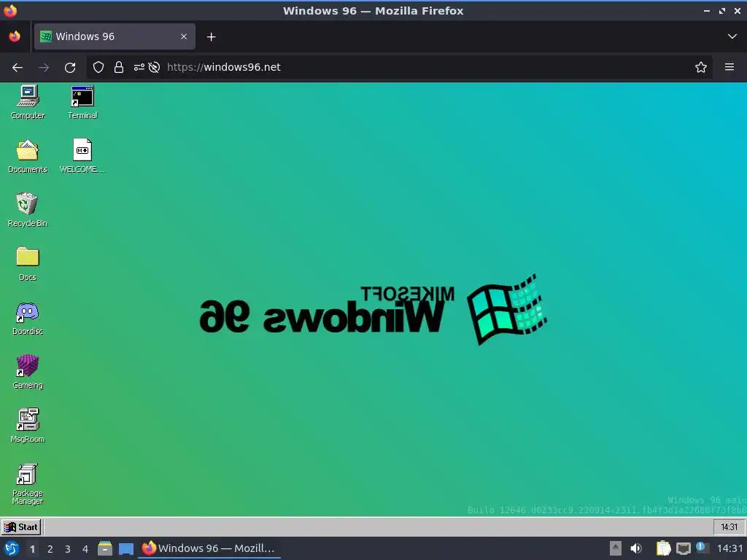Open a new browser tab
The image size is (747, 560).
[x=211, y=36]
